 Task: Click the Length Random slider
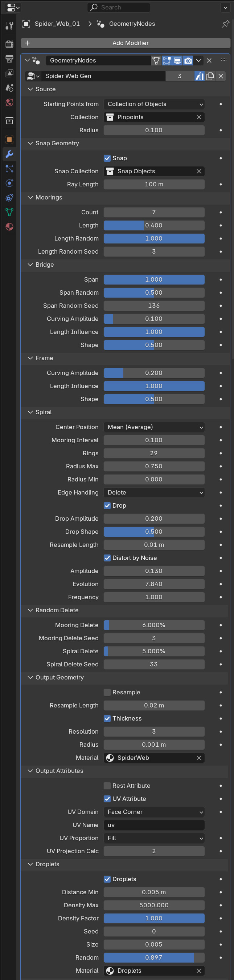[154, 238]
